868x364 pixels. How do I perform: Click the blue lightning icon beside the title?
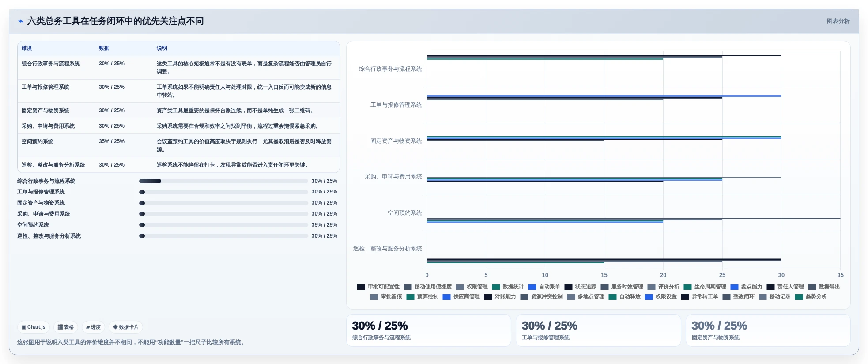pos(20,21)
